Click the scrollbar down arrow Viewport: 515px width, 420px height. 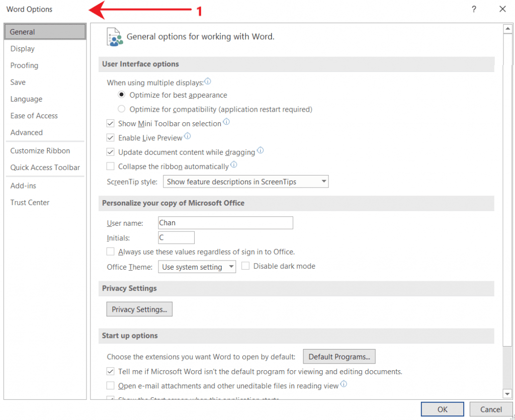tap(507, 394)
